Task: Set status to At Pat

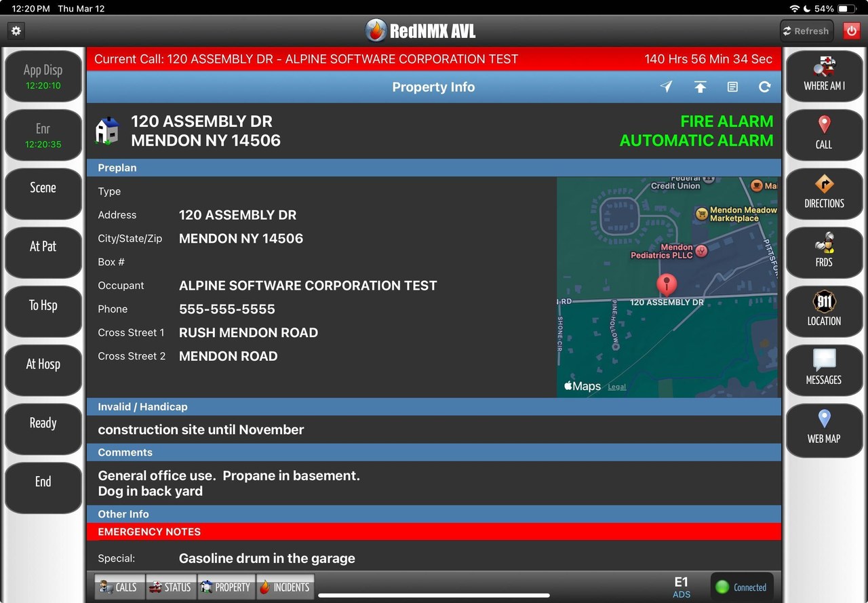Action: point(43,252)
